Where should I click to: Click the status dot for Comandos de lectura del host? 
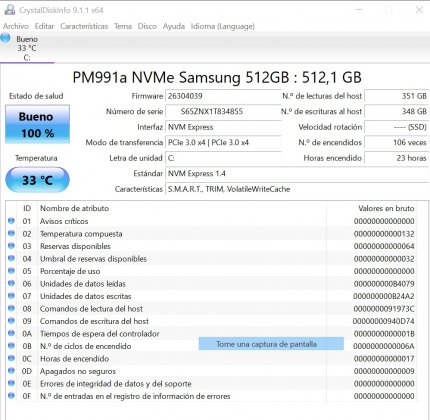tap(11, 308)
